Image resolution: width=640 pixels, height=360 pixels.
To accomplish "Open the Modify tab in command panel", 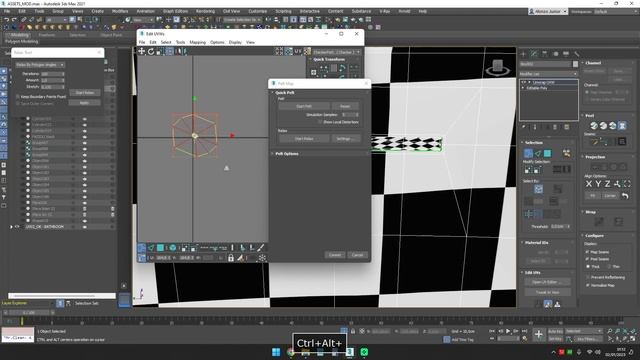I will tap(534, 54).
